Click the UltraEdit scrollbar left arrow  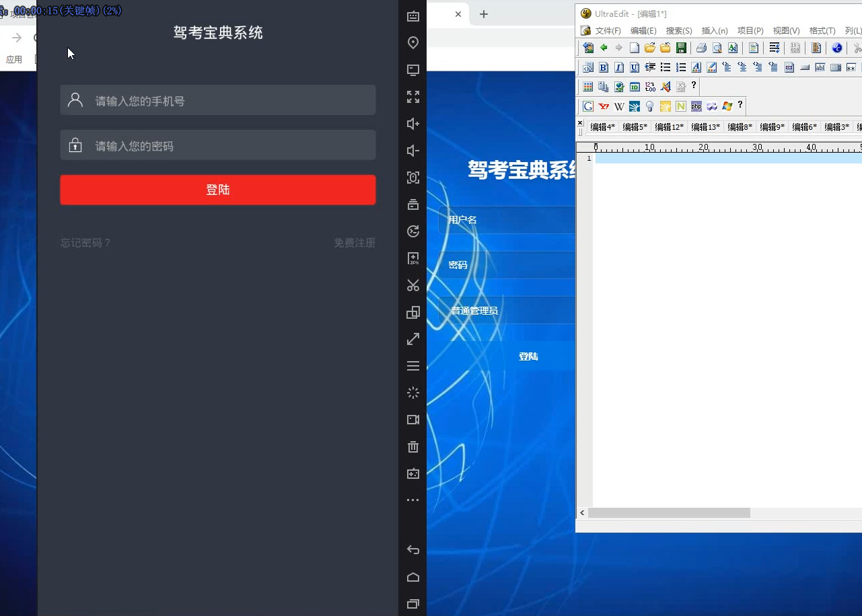[582, 513]
